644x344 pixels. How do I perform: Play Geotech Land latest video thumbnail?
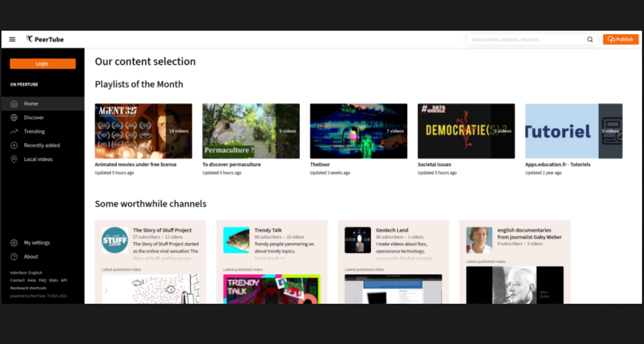393,289
